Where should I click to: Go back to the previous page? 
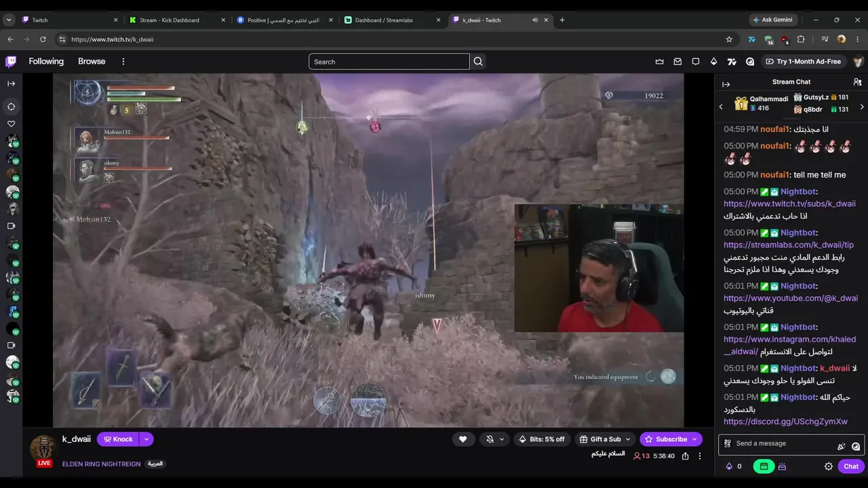[10, 39]
